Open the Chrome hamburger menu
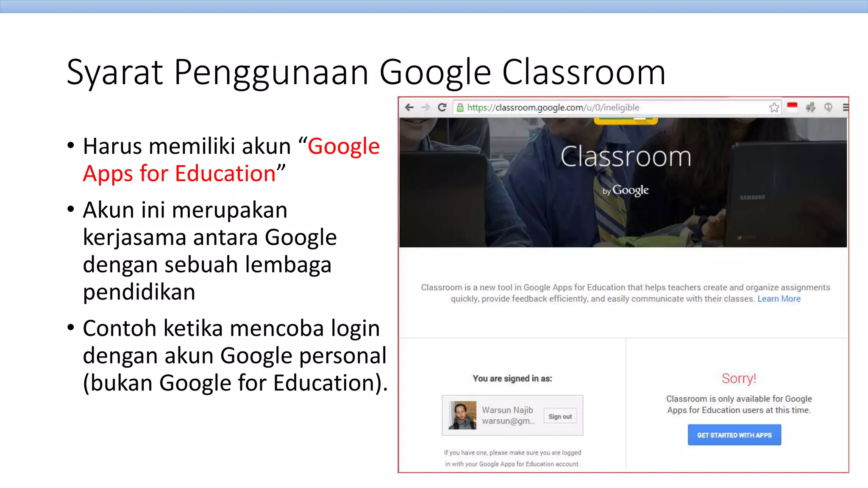The image size is (868, 488). [845, 108]
